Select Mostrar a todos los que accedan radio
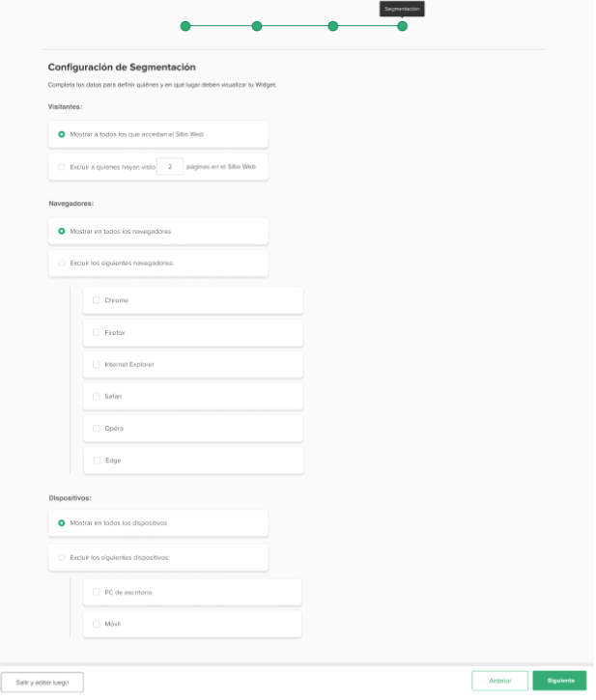This screenshot has width=596, height=700. [x=62, y=134]
